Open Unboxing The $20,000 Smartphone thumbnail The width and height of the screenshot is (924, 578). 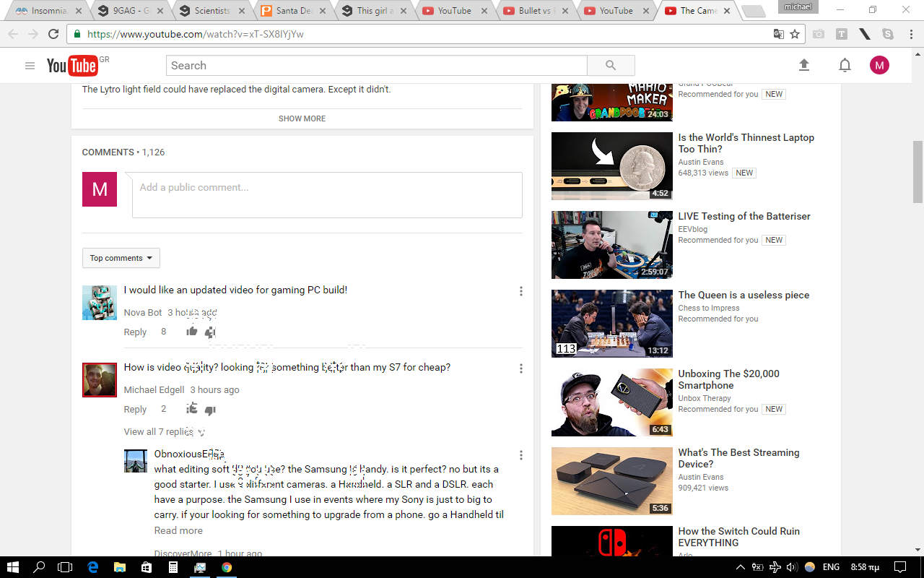[612, 402]
